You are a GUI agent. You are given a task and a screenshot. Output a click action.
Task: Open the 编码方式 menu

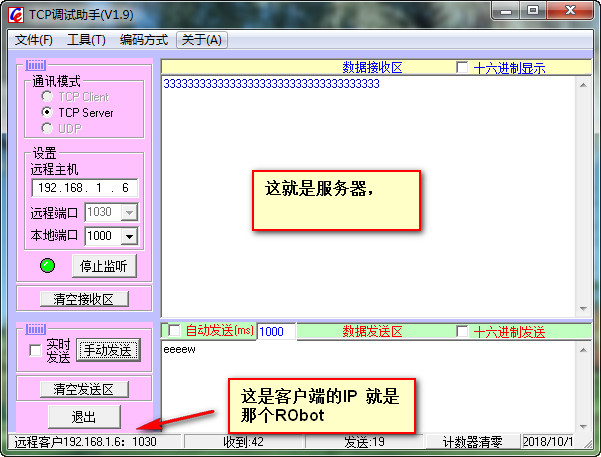143,40
